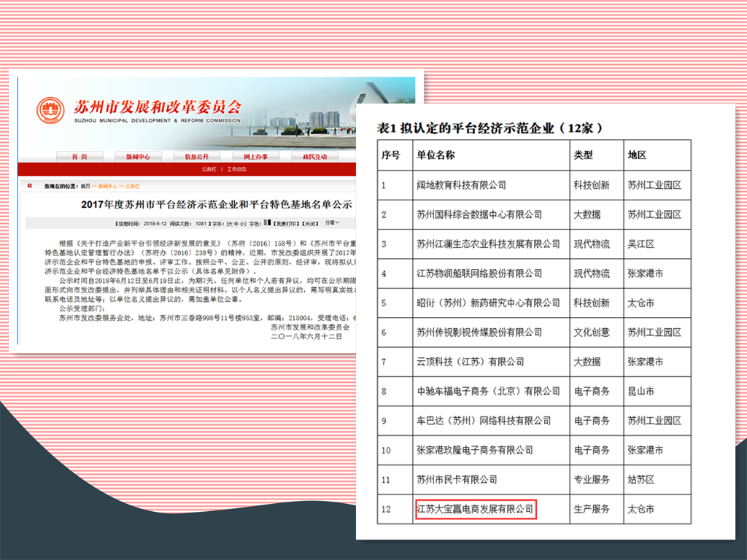
Task: Switch to the 新闻中心 navigation tab
Action: (138, 157)
